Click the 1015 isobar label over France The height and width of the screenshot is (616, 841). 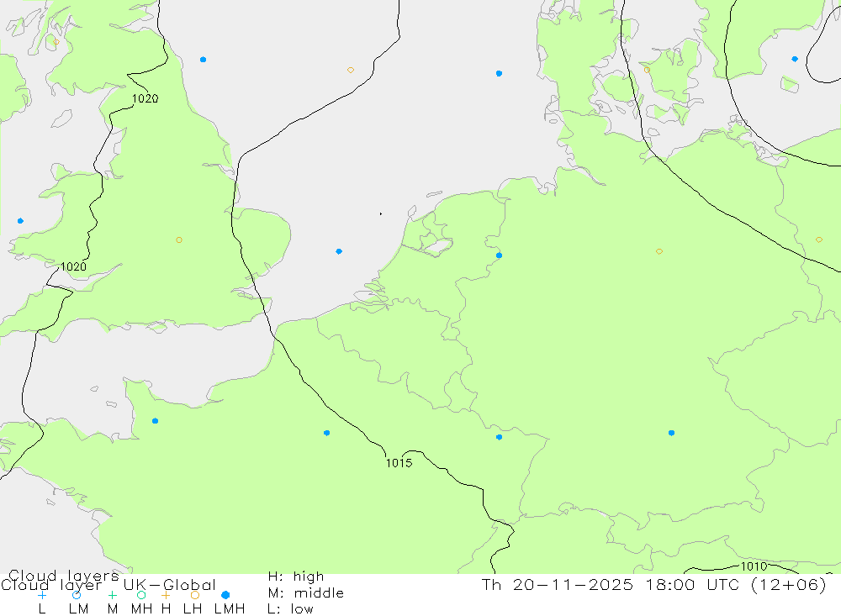[x=399, y=463]
